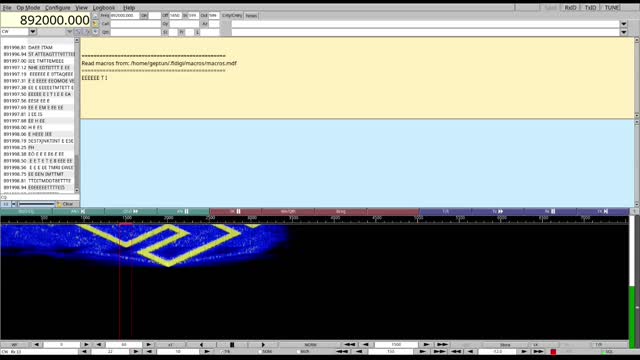640x360 pixels.
Task: Click the Clear button below signal list
Action: [65, 204]
